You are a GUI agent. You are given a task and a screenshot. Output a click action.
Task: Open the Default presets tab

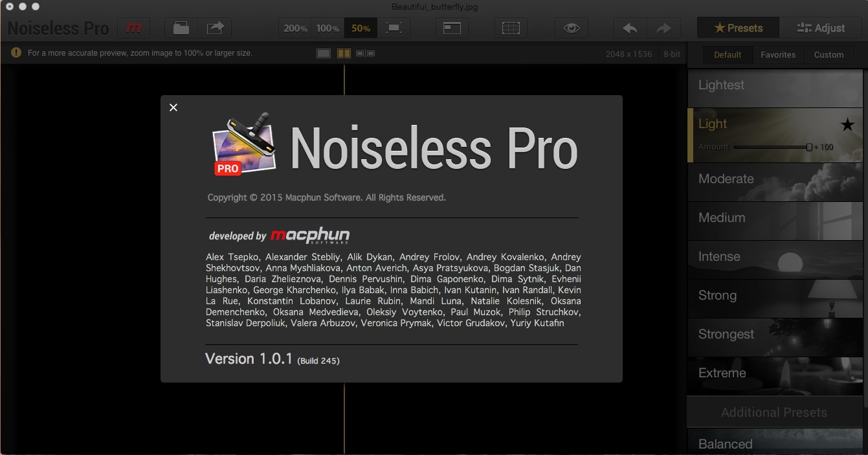point(728,55)
